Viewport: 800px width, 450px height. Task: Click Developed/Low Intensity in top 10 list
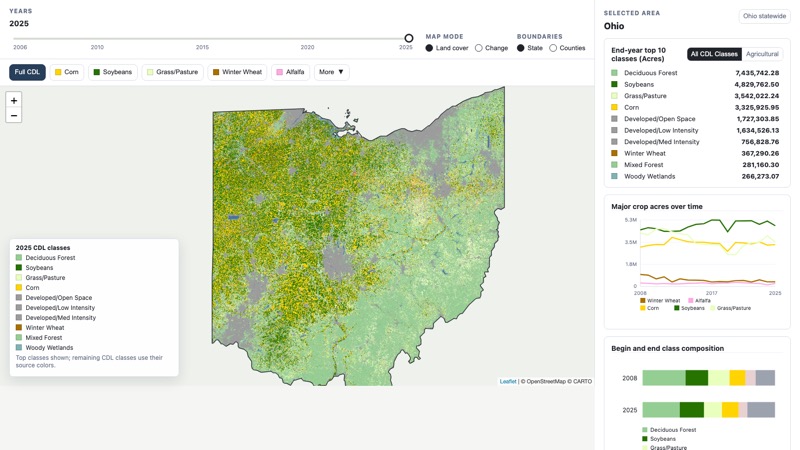(x=661, y=130)
